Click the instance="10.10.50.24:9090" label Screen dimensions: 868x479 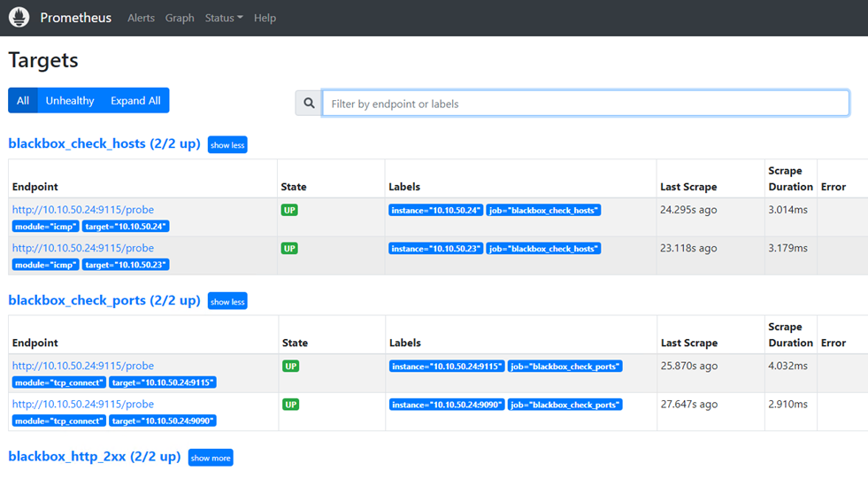click(x=447, y=405)
